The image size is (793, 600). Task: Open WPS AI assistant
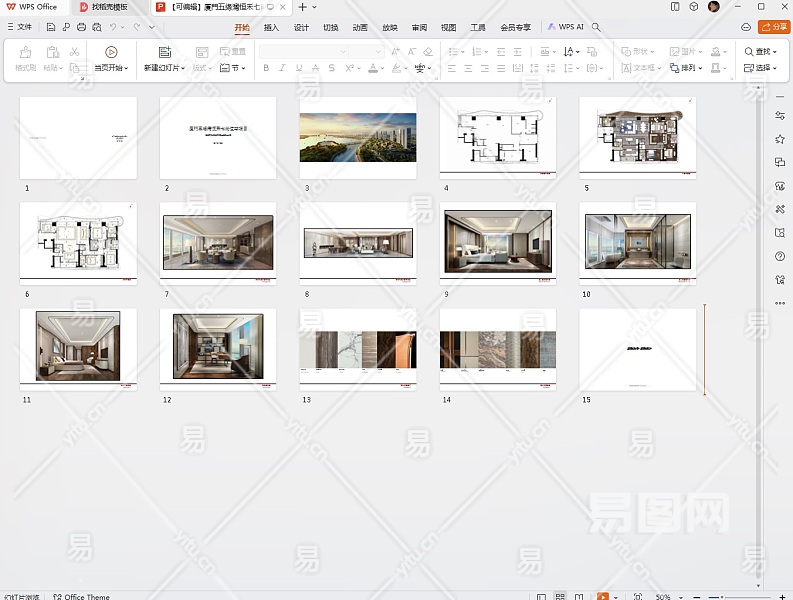coord(566,27)
